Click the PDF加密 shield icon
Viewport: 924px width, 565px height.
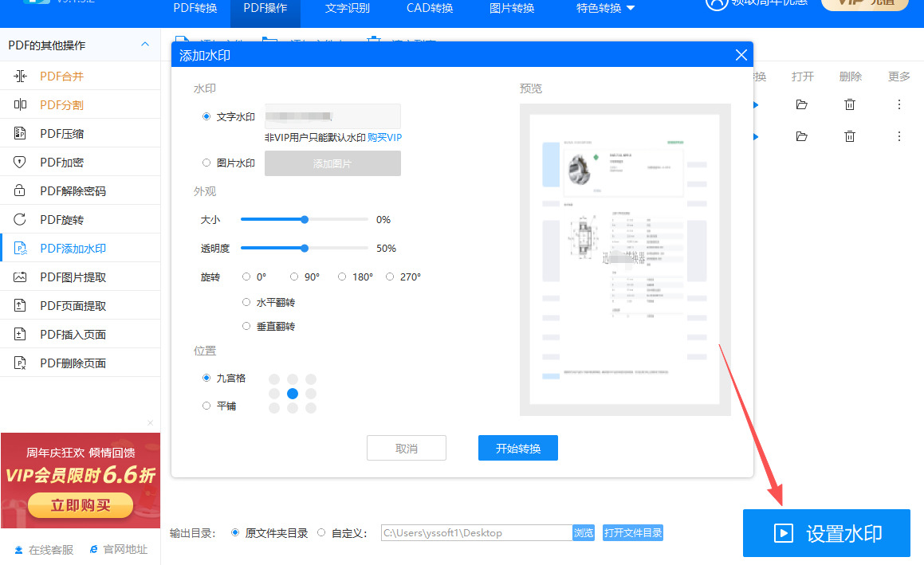click(20, 162)
